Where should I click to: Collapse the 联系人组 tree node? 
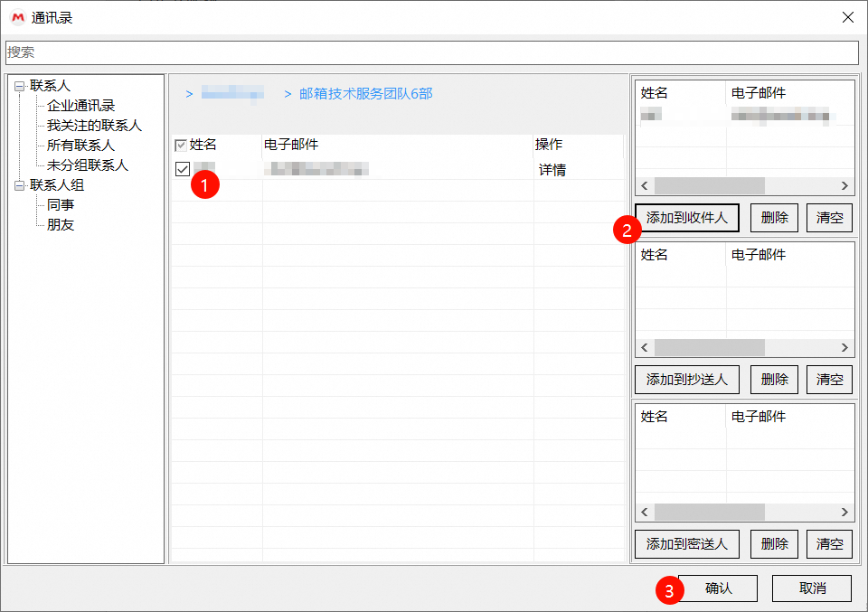19,185
